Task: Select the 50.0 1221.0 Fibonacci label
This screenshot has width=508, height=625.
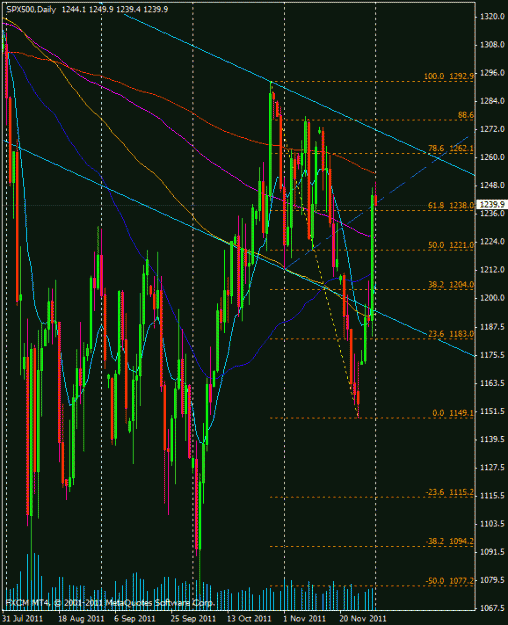Action: (451, 245)
